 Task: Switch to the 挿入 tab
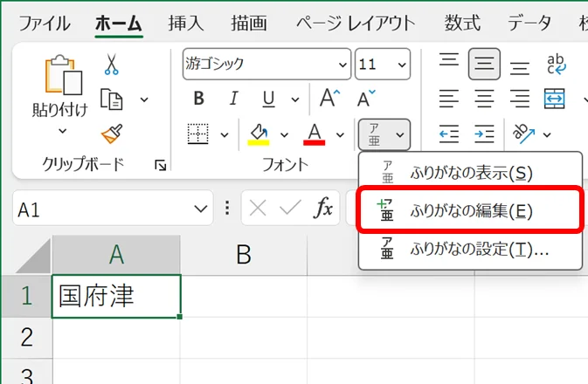(185, 23)
